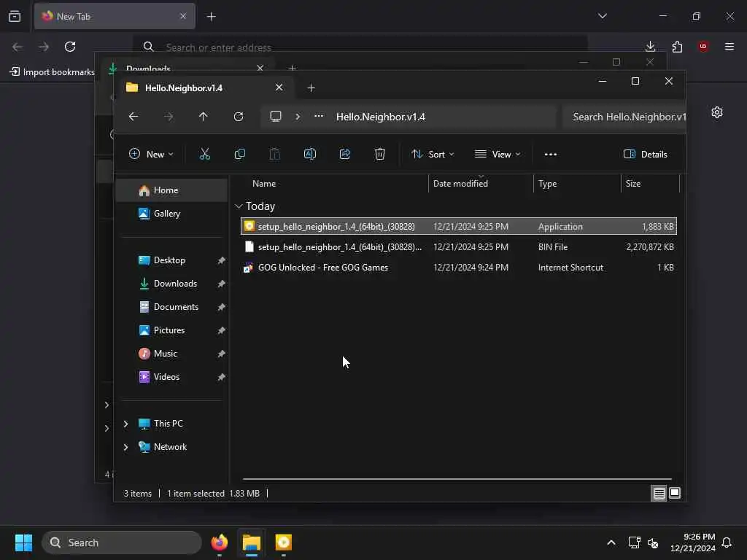Open notifications bell in system tray

(x=727, y=542)
